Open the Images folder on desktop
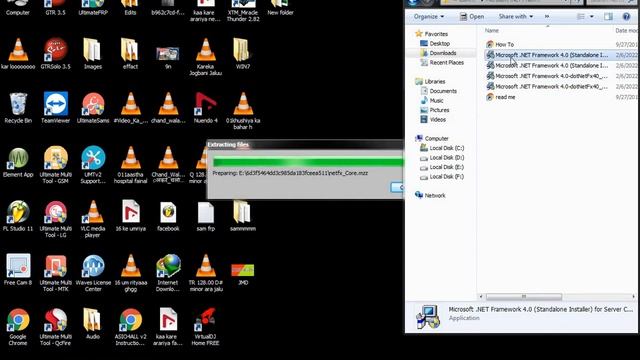The image size is (640, 360). pos(93,53)
